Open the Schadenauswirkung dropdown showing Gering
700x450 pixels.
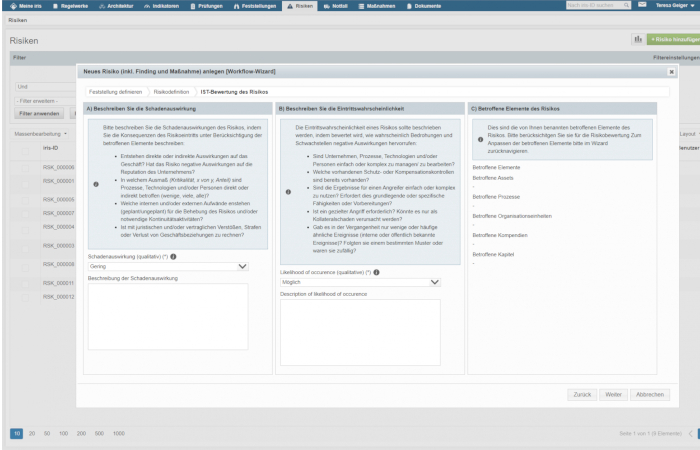click(x=168, y=267)
